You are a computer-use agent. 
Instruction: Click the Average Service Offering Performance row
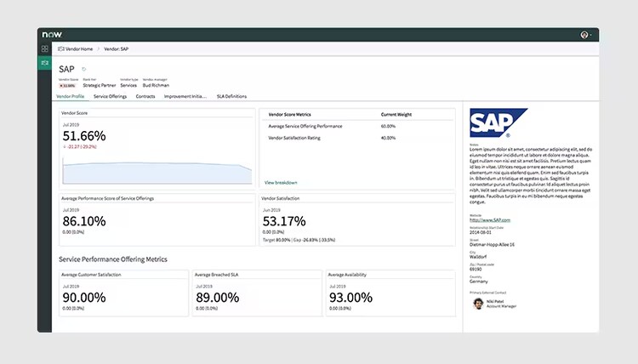tap(357, 127)
